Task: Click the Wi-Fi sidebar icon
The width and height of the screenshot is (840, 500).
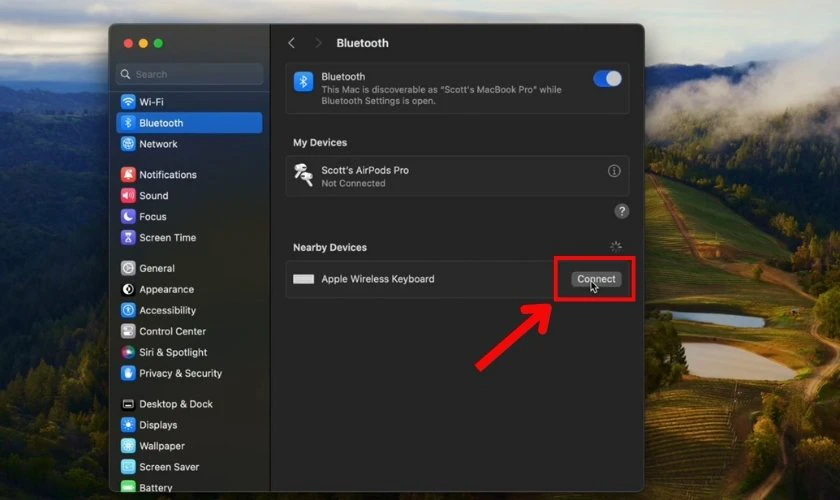Action: click(128, 102)
